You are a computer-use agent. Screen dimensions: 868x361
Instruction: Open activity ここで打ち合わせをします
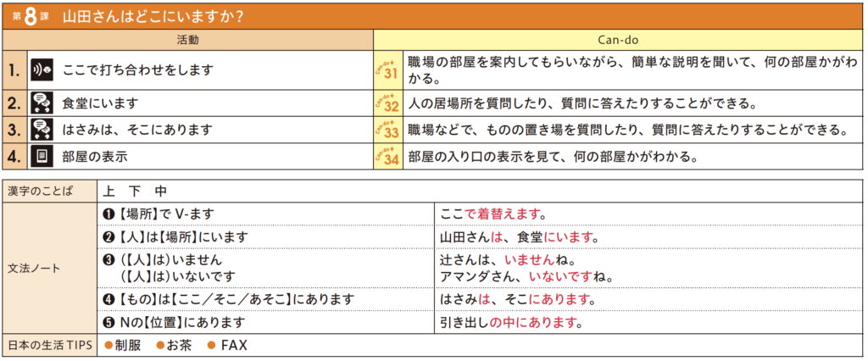137,71
